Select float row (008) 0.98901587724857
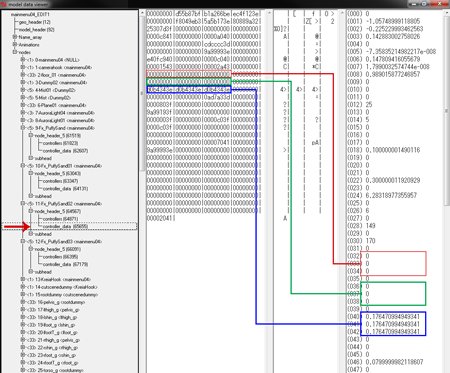Image resolution: width=450 pixels, height=373 pixels. click(384, 74)
